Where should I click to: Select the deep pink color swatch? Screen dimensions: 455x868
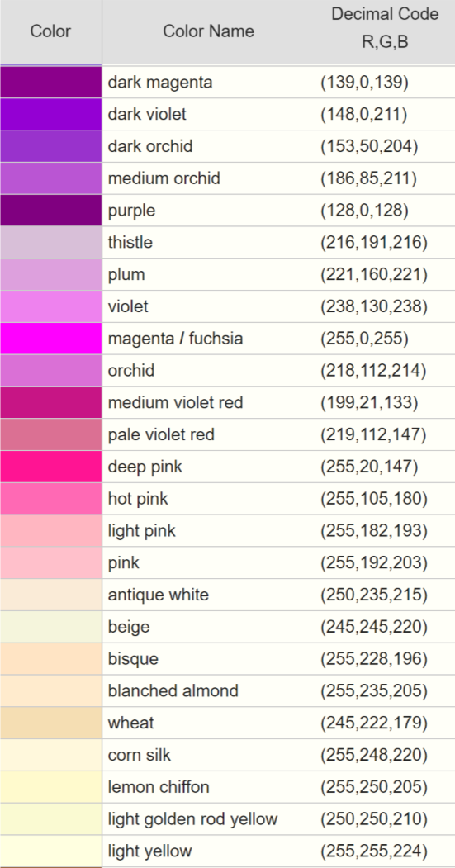pos(51,467)
